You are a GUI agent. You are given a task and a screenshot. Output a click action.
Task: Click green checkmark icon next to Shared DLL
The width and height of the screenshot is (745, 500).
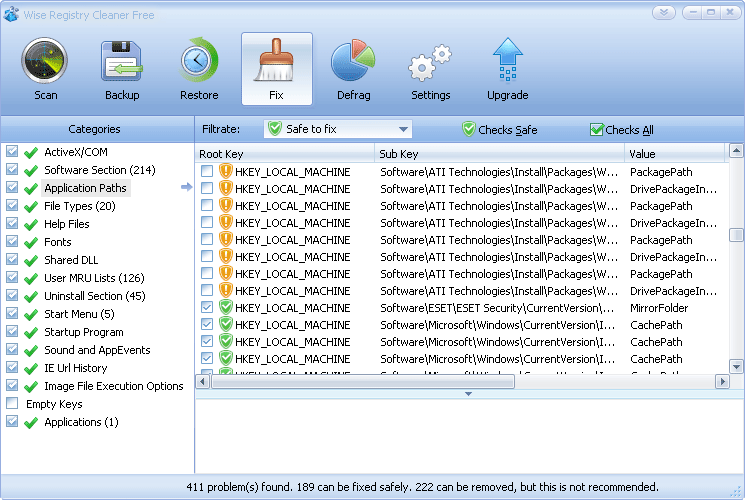tap(31, 261)
